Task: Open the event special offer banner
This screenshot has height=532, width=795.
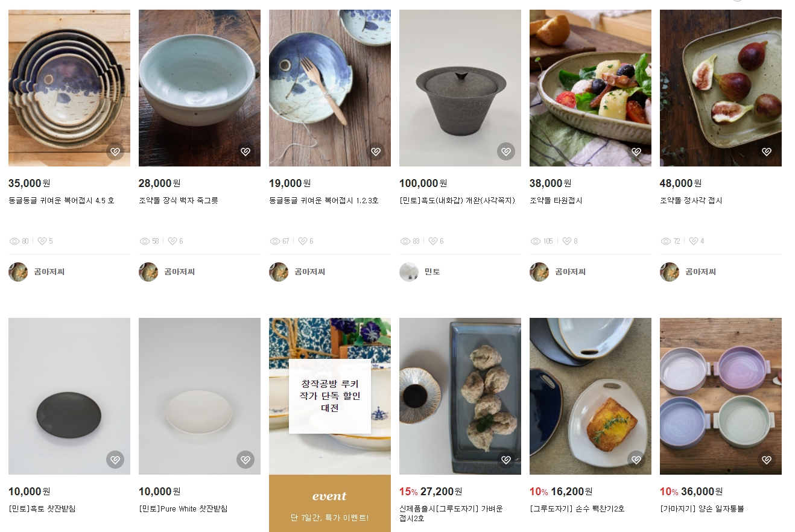Action: [x=330, y=503]
